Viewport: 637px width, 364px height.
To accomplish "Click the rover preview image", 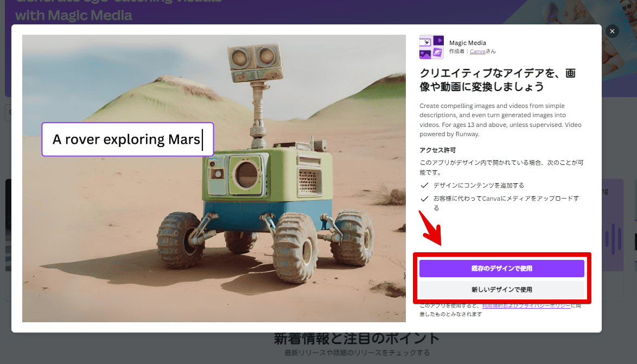I will pos(214,178).
